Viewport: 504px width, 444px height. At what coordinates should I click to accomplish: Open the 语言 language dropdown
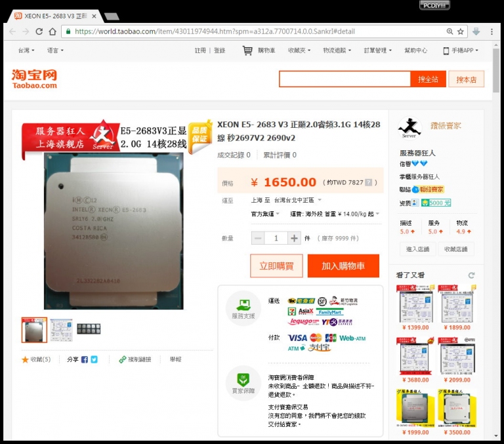pos(55,50)
